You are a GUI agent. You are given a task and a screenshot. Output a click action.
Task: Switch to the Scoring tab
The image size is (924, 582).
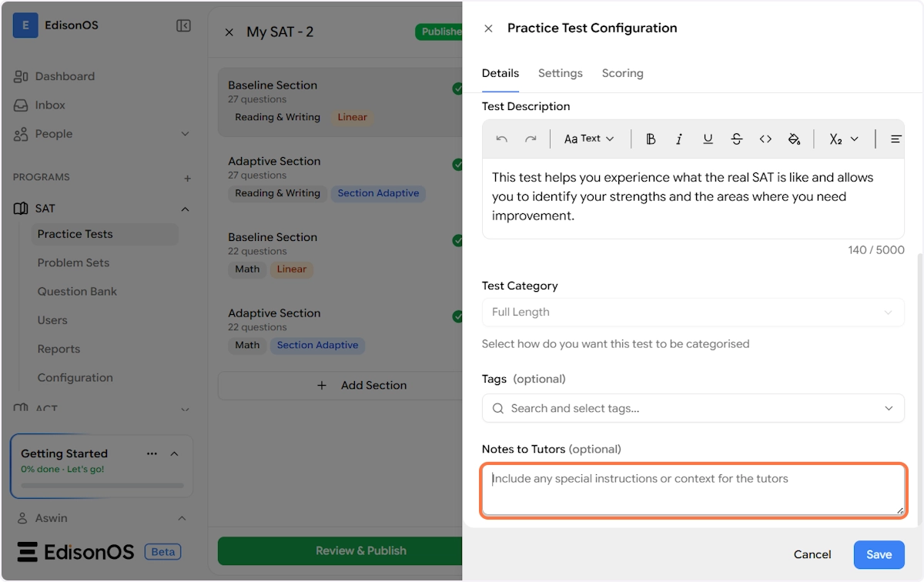(x=622, y=73)
